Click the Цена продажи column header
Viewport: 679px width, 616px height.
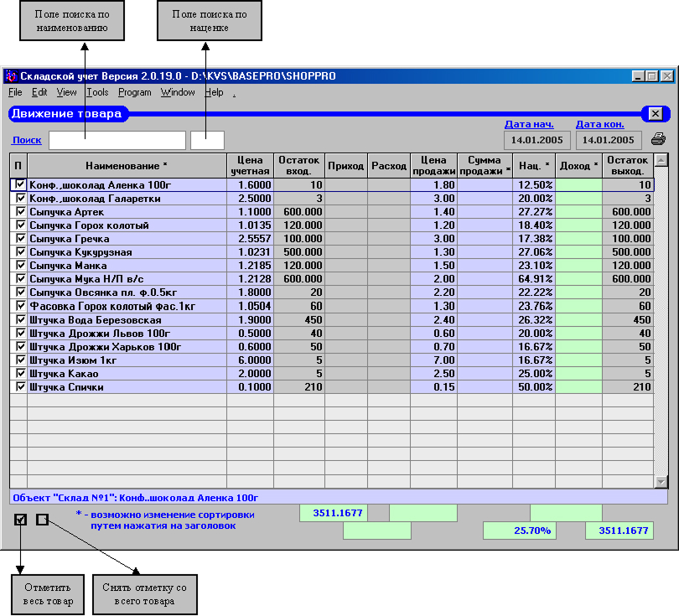[x=433, y=165]
